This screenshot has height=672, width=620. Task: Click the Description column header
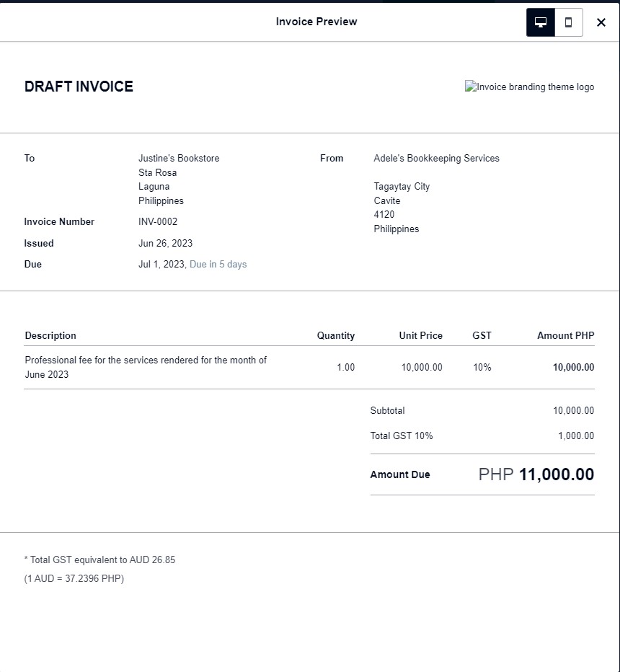click(50, 336)
